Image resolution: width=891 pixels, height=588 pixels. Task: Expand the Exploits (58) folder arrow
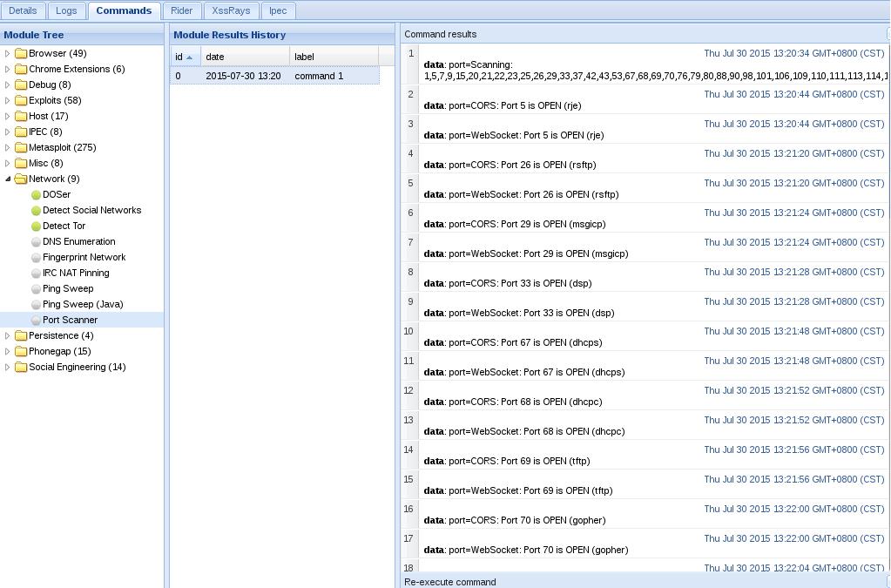8,101
